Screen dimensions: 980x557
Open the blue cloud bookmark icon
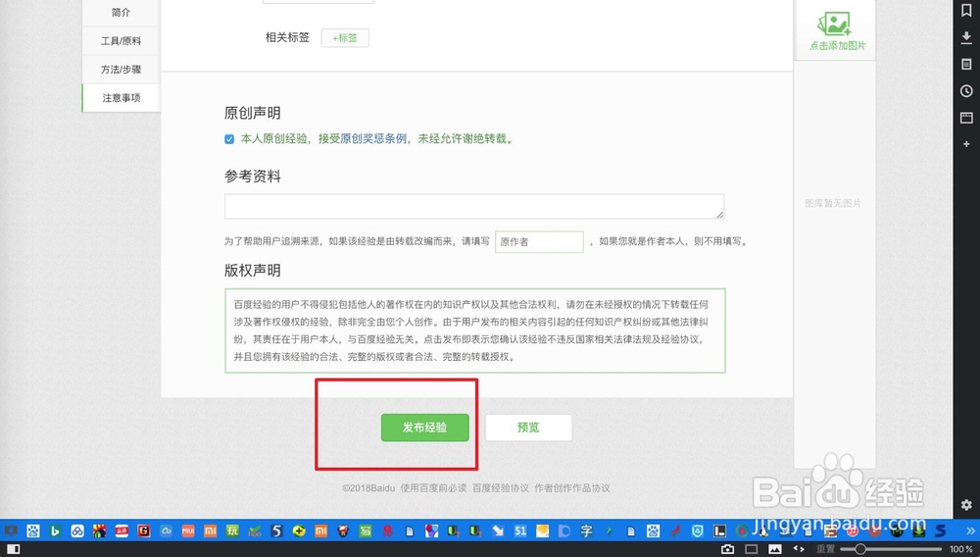167,532
